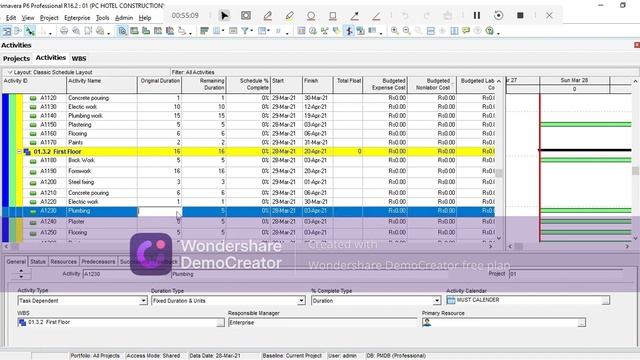
Task: Collapse the 01.3.2 First Floor WBS band
Action: coord(19,151)
